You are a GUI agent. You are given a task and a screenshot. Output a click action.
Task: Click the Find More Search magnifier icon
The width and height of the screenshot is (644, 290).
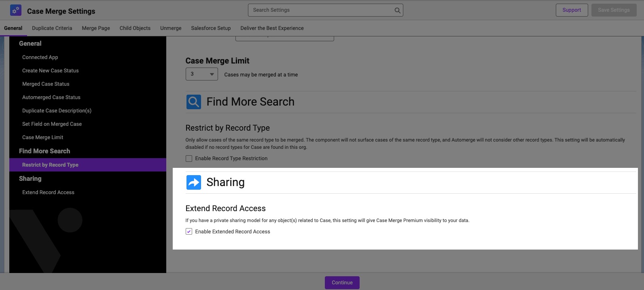(194, 102)
